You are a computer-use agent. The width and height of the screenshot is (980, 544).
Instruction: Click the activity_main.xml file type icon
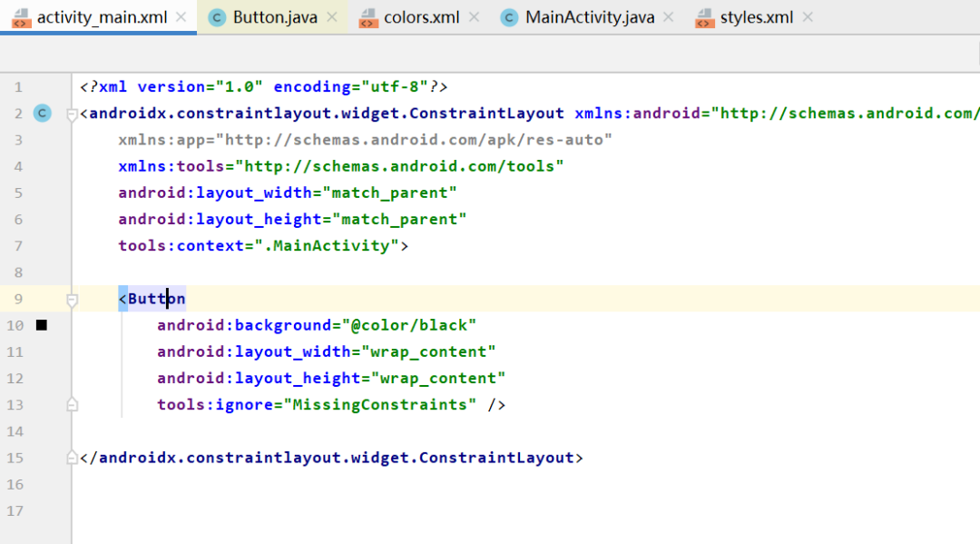[21, 18]
